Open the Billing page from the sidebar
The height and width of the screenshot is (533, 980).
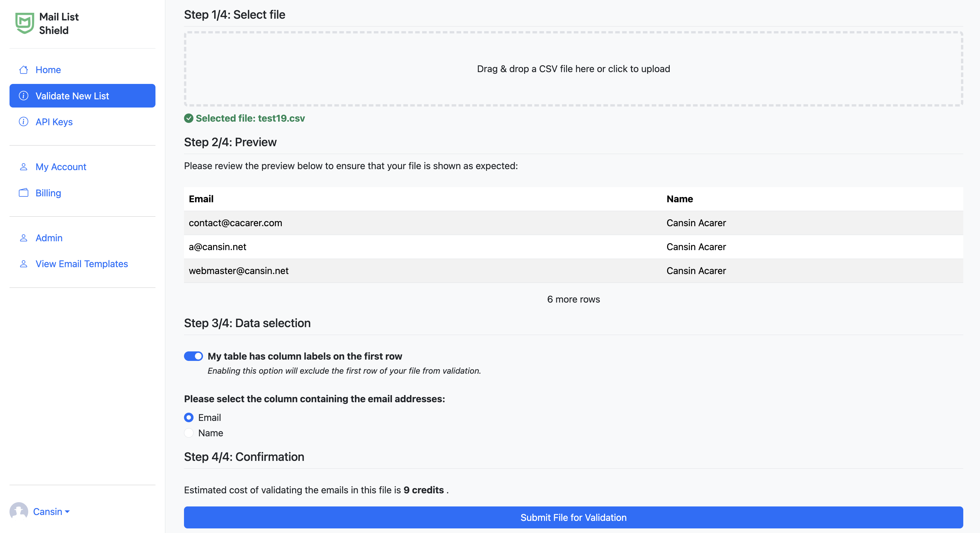pyautogui.click(x=48, y=193)
